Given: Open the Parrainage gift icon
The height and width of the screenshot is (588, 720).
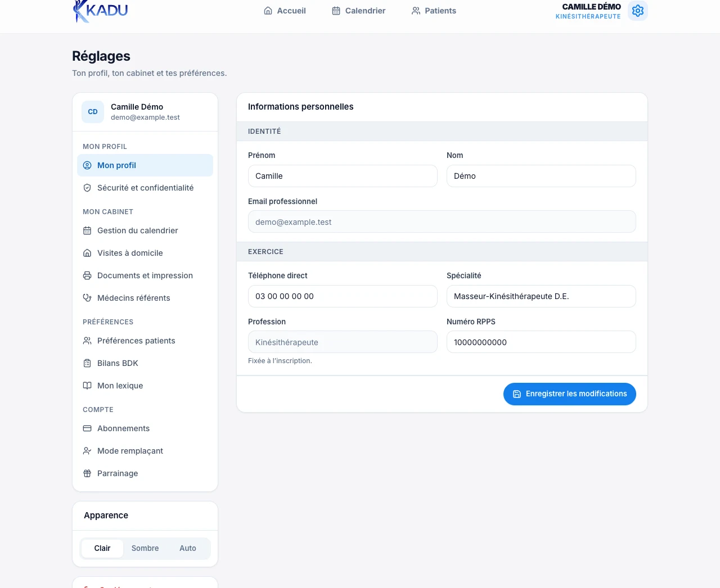Looking at the screenshot, I should point(87,473).
